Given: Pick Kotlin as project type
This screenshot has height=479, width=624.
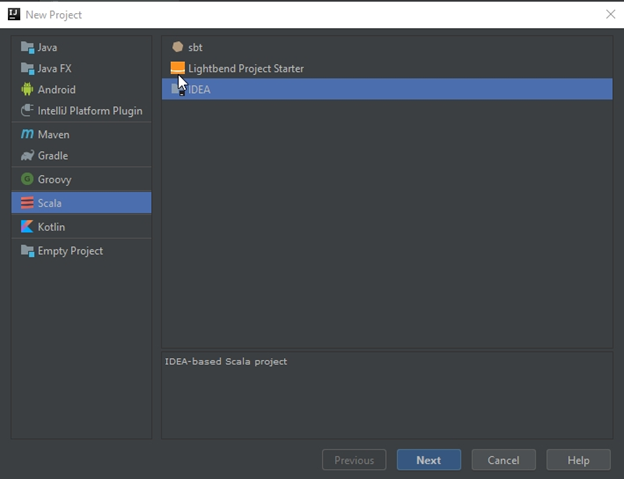Looking at the screenshot, I should (81, 227).
